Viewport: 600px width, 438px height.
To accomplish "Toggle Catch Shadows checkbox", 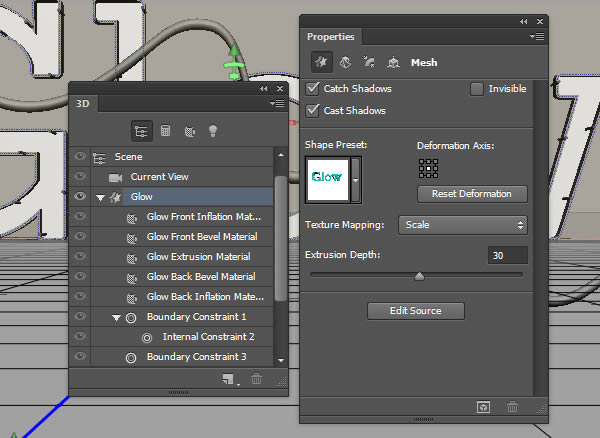I will (312, 88).
